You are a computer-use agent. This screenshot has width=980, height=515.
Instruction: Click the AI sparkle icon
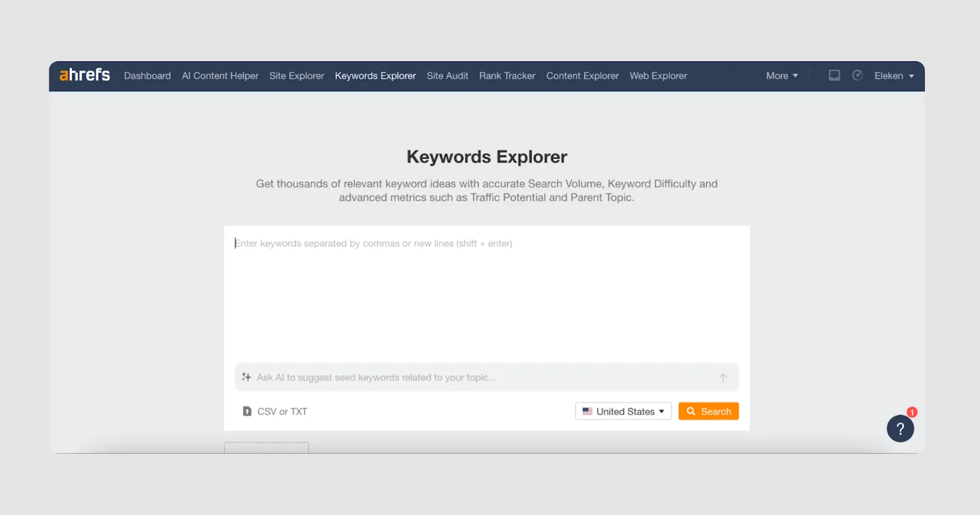(246, 377)
